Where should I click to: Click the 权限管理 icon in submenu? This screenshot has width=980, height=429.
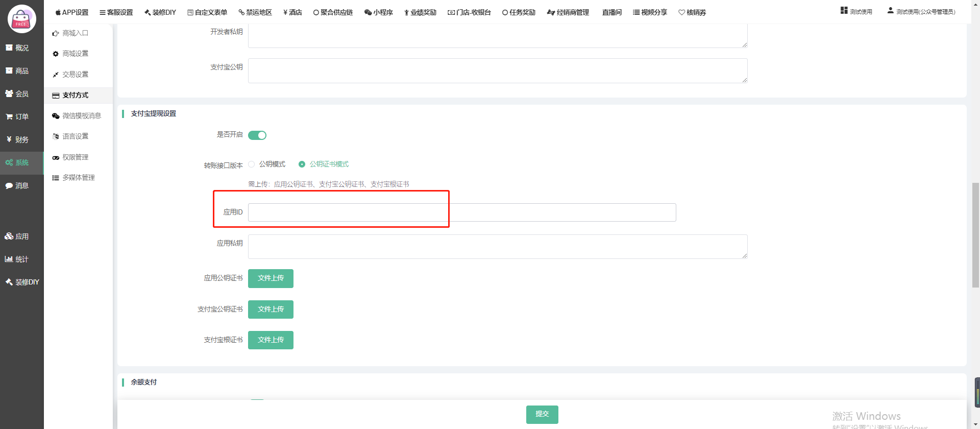click(56, 158)
